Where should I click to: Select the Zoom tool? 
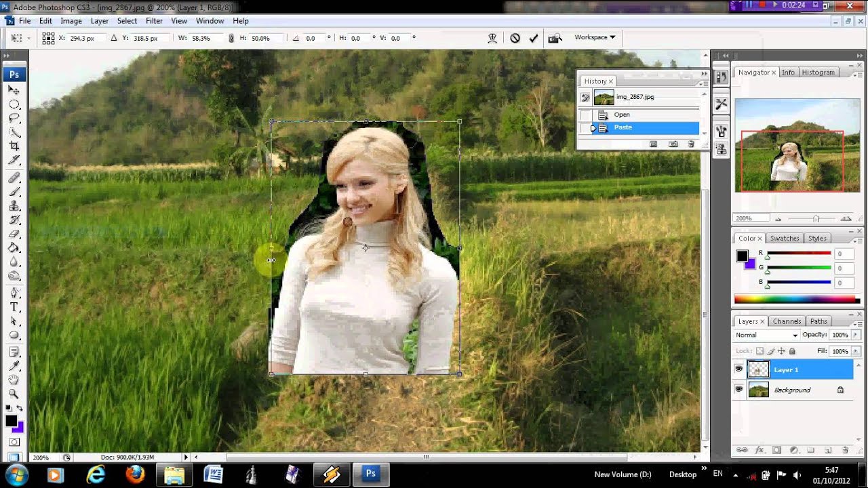[14, 394]
